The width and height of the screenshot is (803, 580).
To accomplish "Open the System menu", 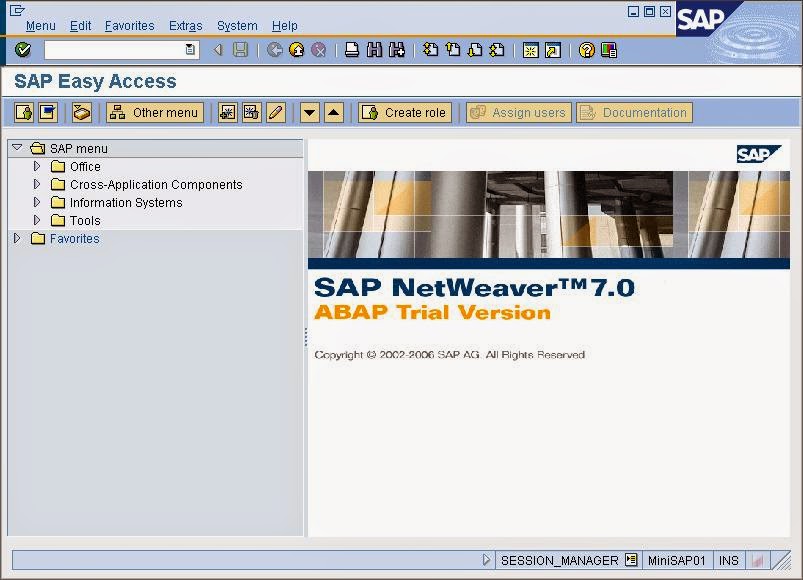I will (237, 26).
